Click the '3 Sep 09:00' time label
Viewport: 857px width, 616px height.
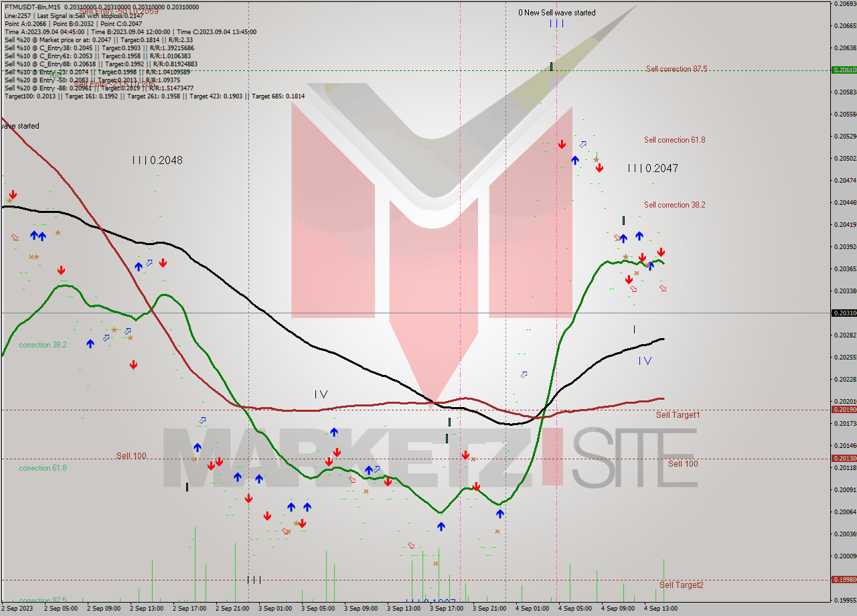tap(360, 609)
